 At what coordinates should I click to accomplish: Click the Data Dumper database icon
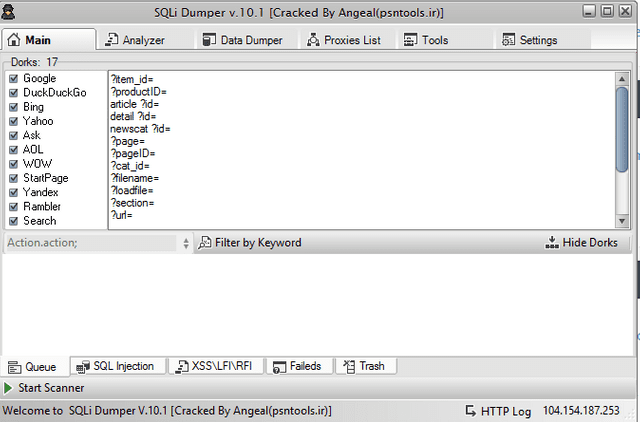coord(209,40)
